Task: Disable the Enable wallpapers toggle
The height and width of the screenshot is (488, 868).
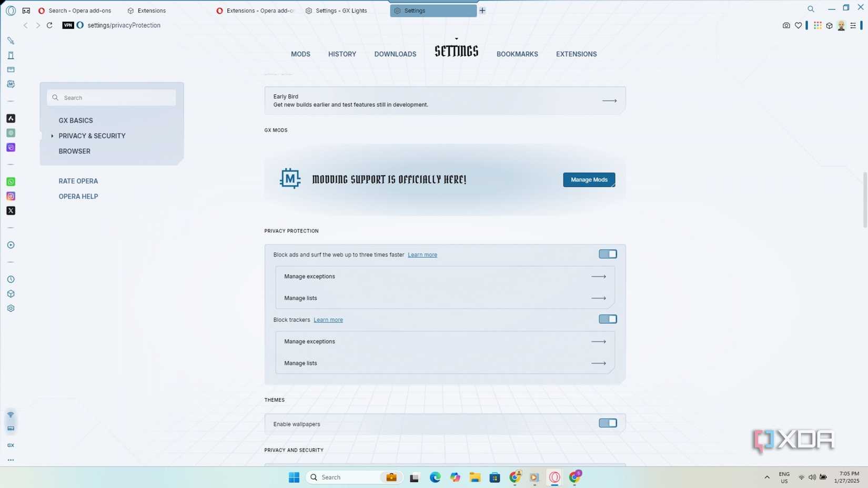Action: 608,422
